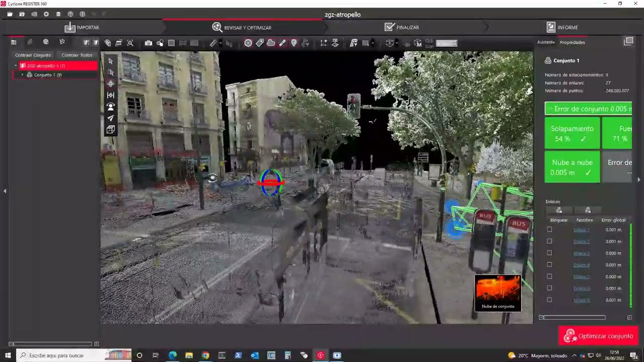Open Chrome from the taskbar
This screenshot has height=362, width=644.
pyautogui.click(x=205, y=355)
